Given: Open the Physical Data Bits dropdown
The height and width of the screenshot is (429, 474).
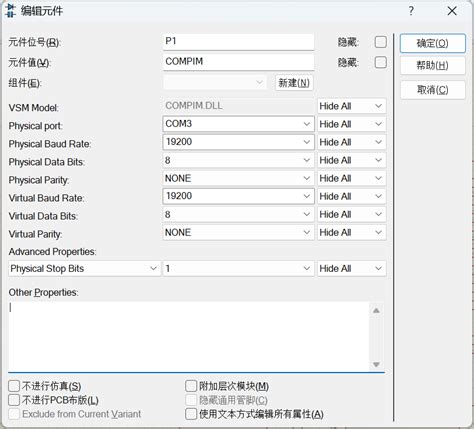Looking at the screenshot, I should 238,160.
